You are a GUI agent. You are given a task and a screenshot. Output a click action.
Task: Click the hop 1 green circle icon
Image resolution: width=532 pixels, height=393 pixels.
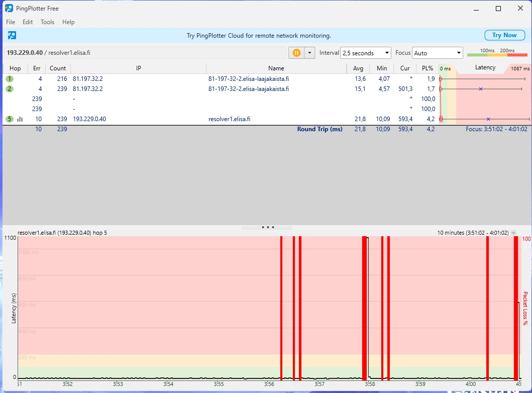(10, 79)
